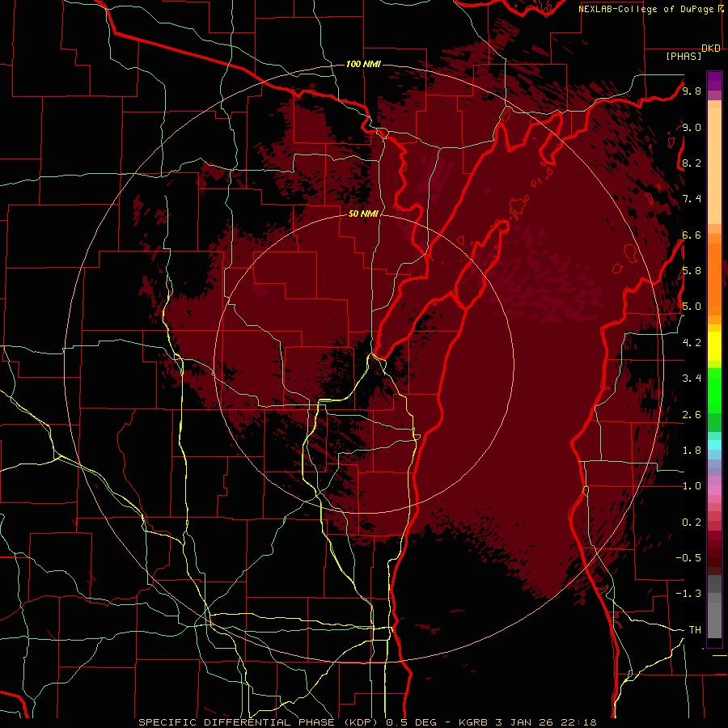Click the yellow segment of the color bar
The height and width of the screenshot is (728, 728).
(714, 346)
